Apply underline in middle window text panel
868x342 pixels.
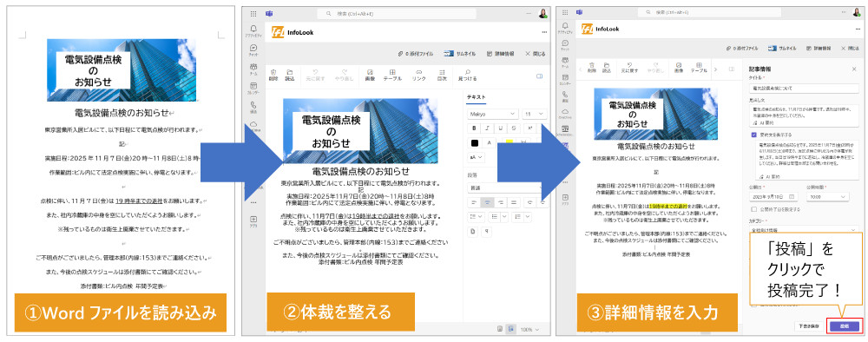click(x=501, y=128)
